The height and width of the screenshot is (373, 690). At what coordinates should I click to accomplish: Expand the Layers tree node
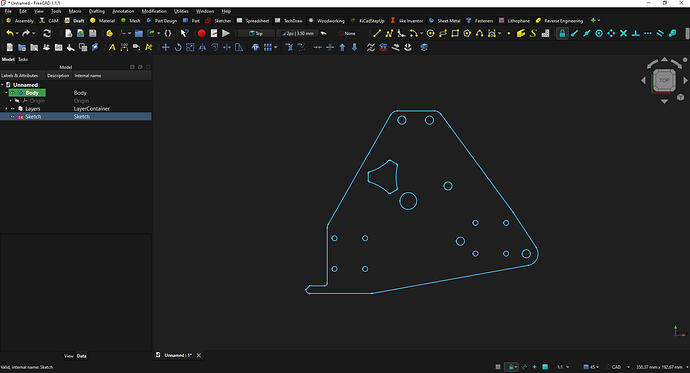click(7, 109)
